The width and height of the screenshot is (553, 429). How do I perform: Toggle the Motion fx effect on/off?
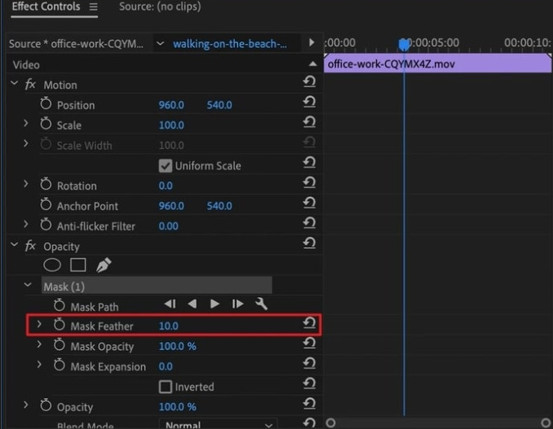[30, 85]
